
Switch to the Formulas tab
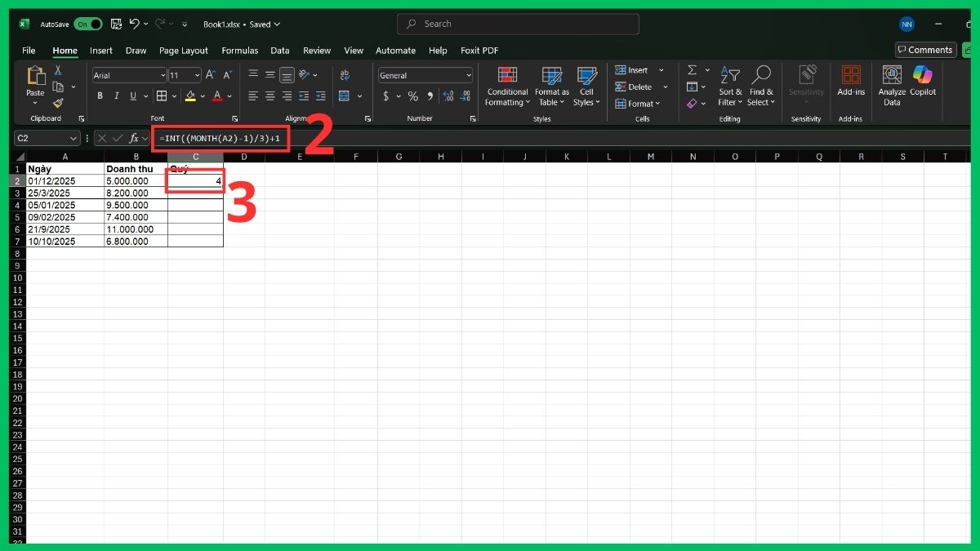click(239, 50)
